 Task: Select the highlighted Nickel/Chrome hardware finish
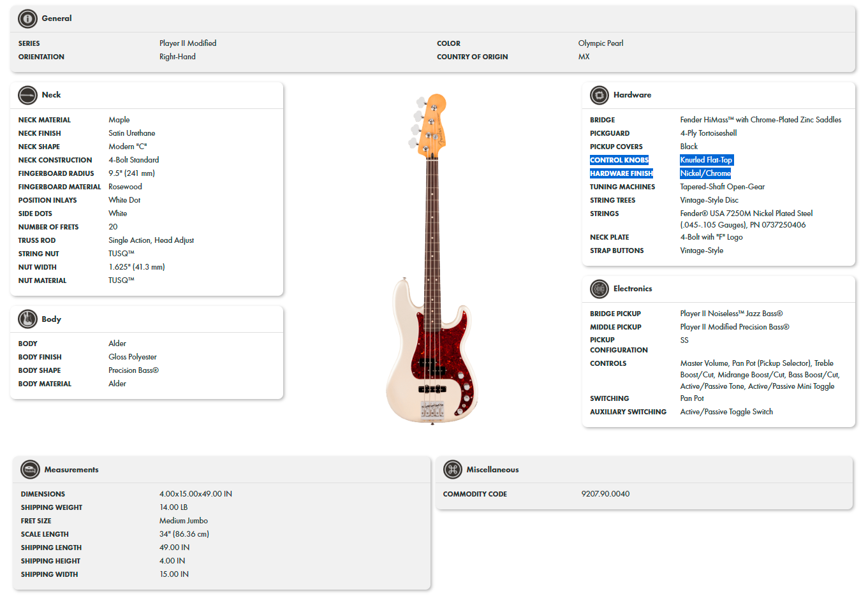[705, 173]
